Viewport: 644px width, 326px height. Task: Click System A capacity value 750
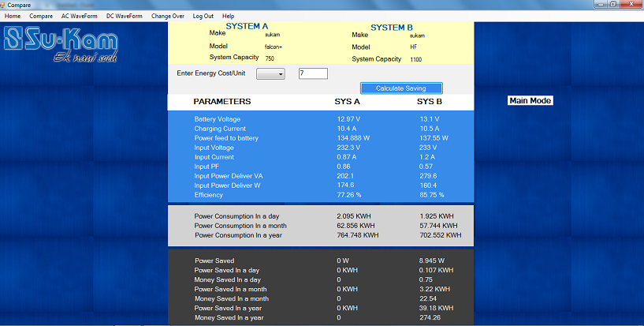click(x=270, y=58)
